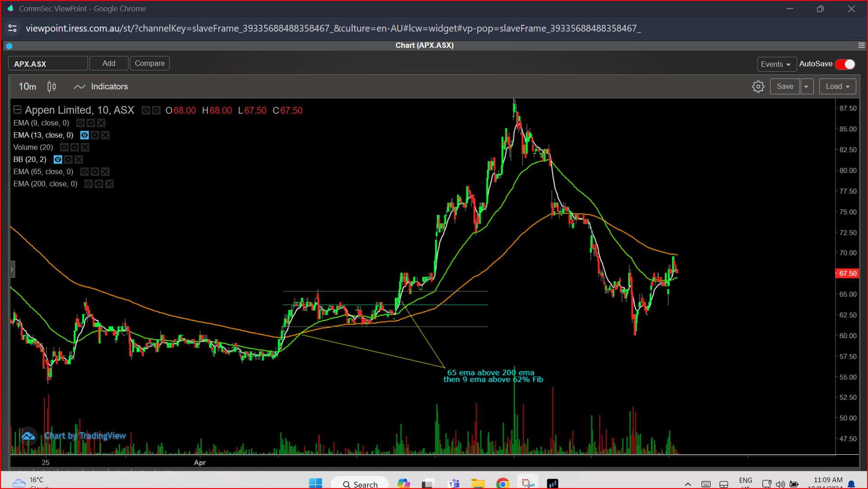
Task: Expand the Save options dropdown arrow
Action: click(x=806, y=86)
